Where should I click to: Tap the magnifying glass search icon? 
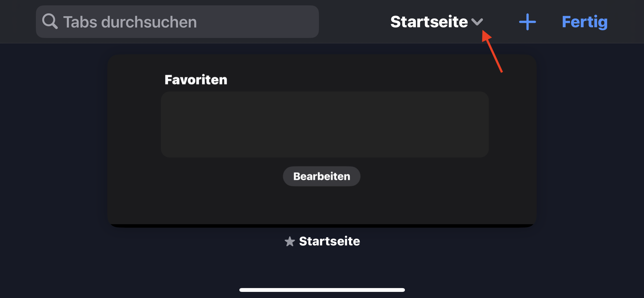click(50, 21)
